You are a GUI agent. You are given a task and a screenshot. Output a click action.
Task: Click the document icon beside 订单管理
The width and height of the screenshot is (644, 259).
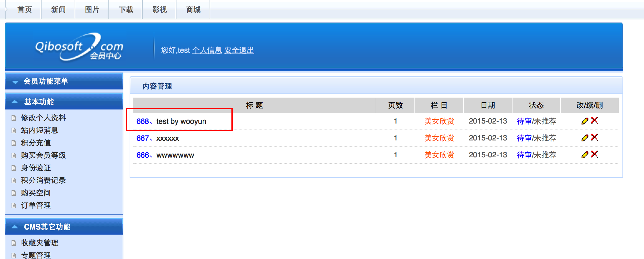click(14, 206)
